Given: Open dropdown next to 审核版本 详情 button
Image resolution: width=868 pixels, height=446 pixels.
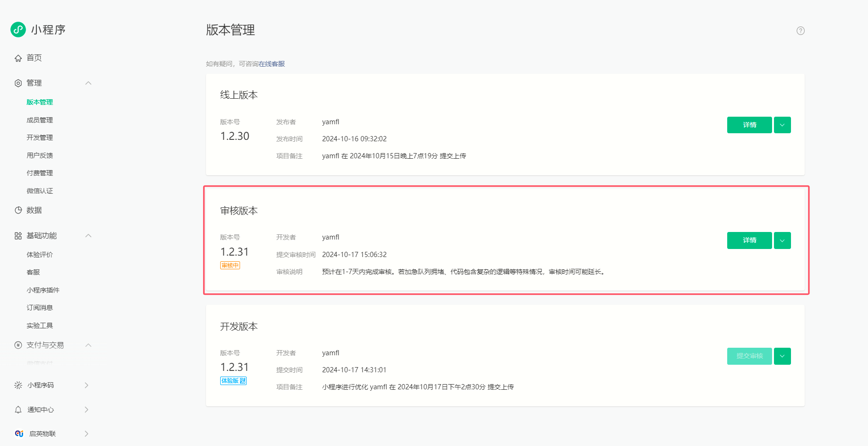Looking at the screenshot, I should point(782,240).
